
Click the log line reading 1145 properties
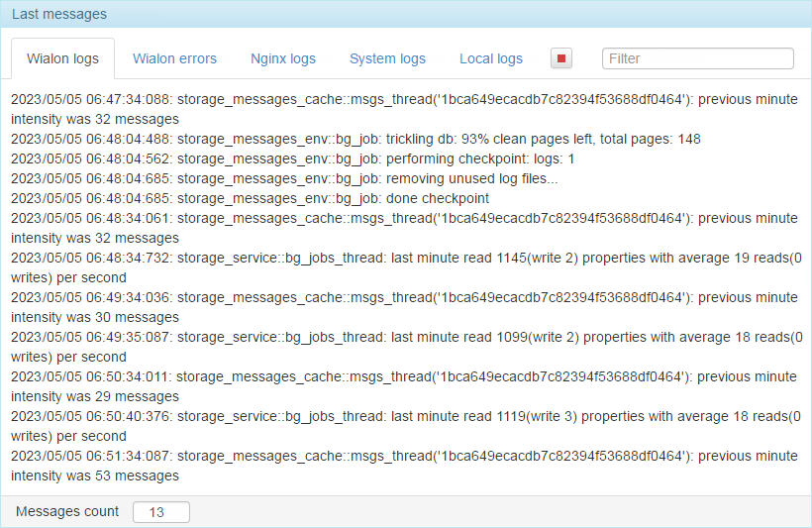click(x=407, y=267)
